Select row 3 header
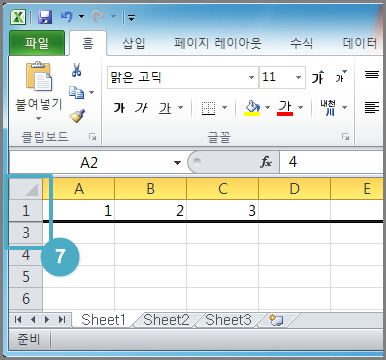386x360 pixels. [x=26, y=232]
